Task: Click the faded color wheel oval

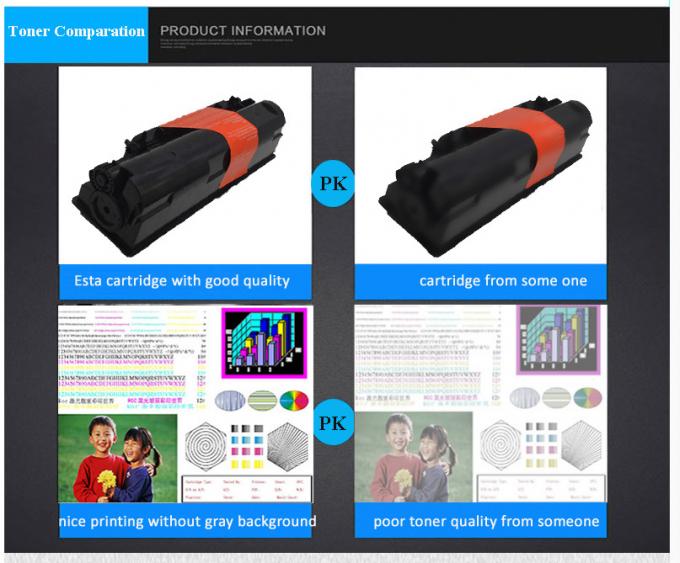Action: 588,398
